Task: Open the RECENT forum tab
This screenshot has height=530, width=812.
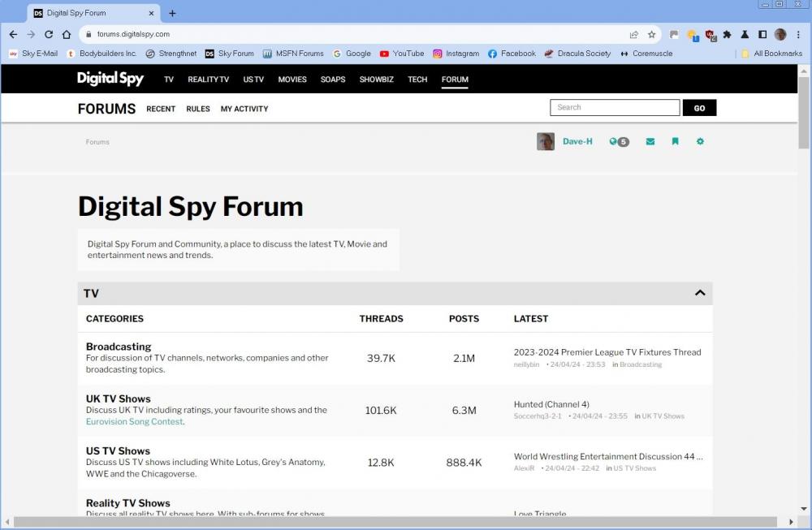Action: click(161, 109)
